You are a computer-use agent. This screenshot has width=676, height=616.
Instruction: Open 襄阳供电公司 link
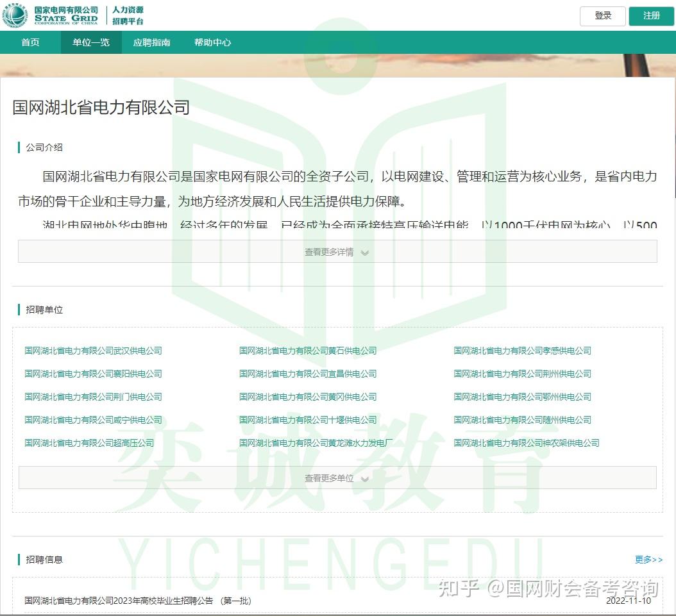(93, 374)
